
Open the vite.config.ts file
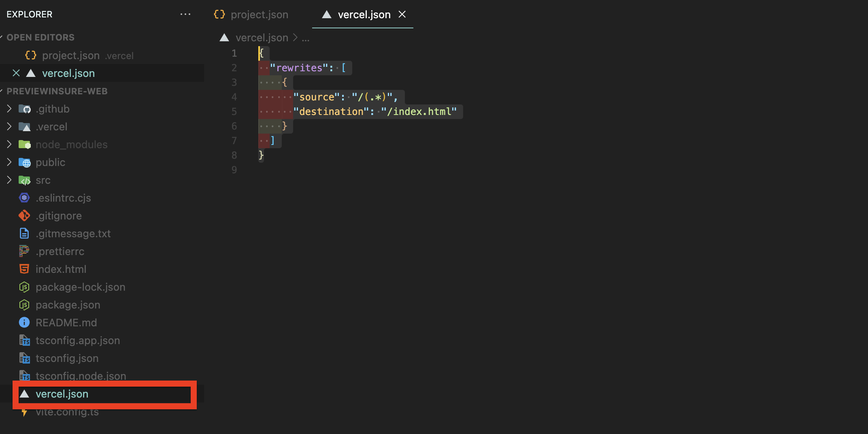pyautogui.click(x=67, y=412)
